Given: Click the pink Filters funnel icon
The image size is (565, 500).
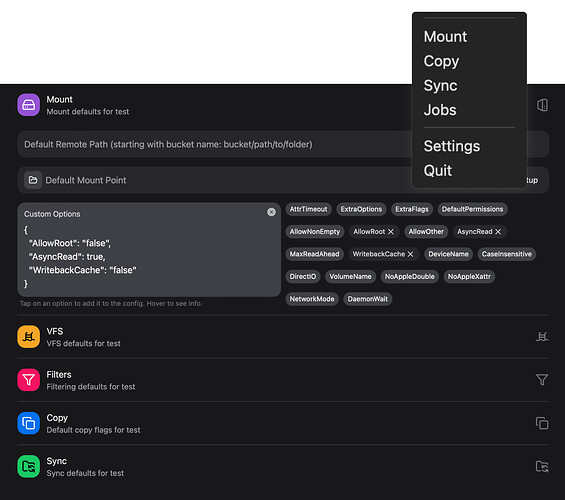Looking at the screenshot, I should click(28, 380).
